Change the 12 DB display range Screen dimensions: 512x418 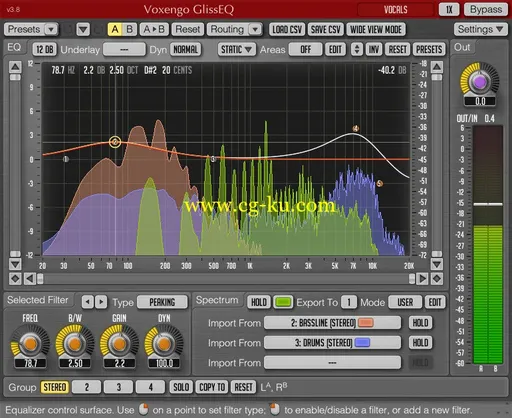(44, 50)
